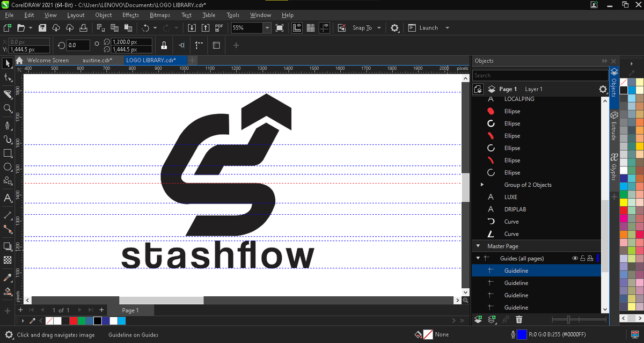Select the Ellipse tool in the toolbox
The width and height of the screenshot is (644, 343).
point(8,167)
